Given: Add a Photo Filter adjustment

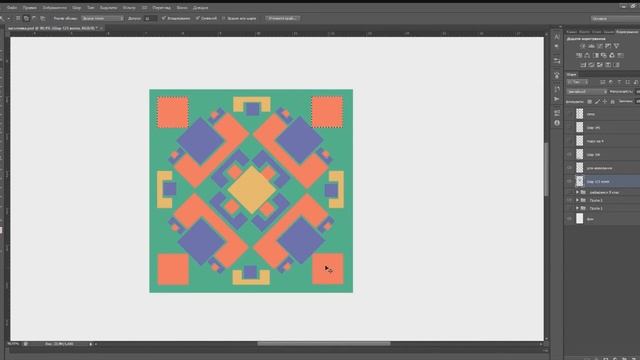Looking at the screenshot, I should pos(604,56).
